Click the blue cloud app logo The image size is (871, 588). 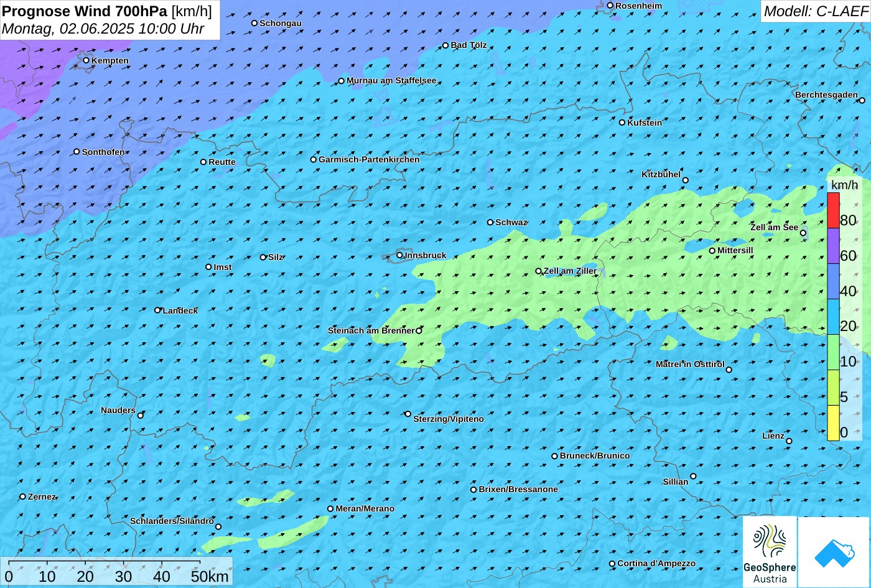pyautogui.click(x=834, y=552)
